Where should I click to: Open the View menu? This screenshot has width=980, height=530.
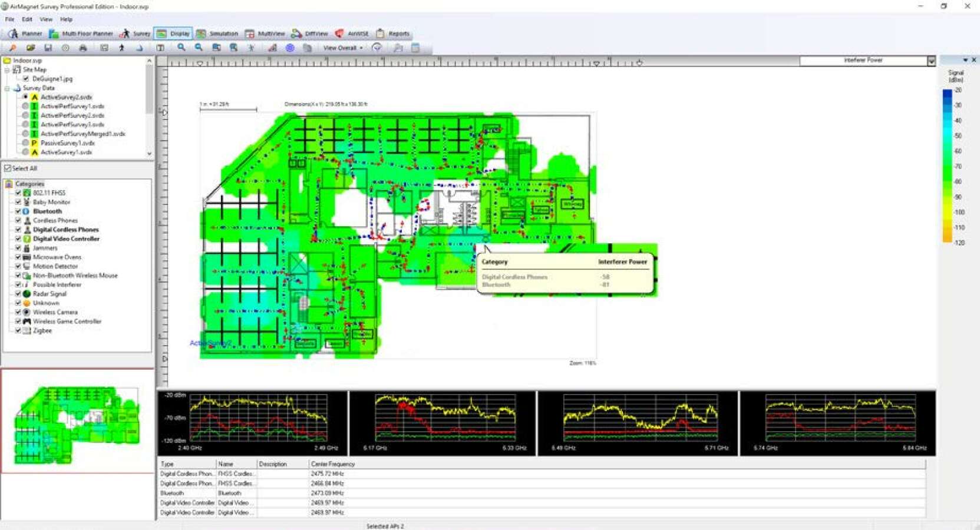click(46, 19)
